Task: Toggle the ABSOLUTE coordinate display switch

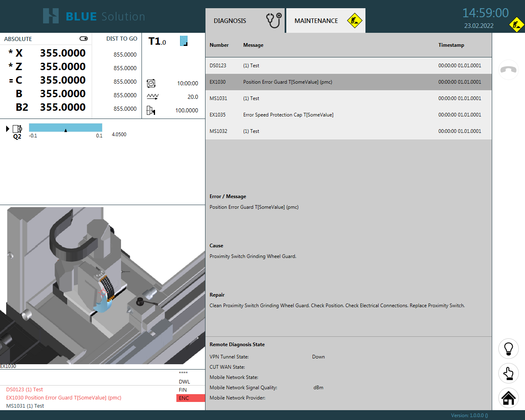Action: click(84, 39)
